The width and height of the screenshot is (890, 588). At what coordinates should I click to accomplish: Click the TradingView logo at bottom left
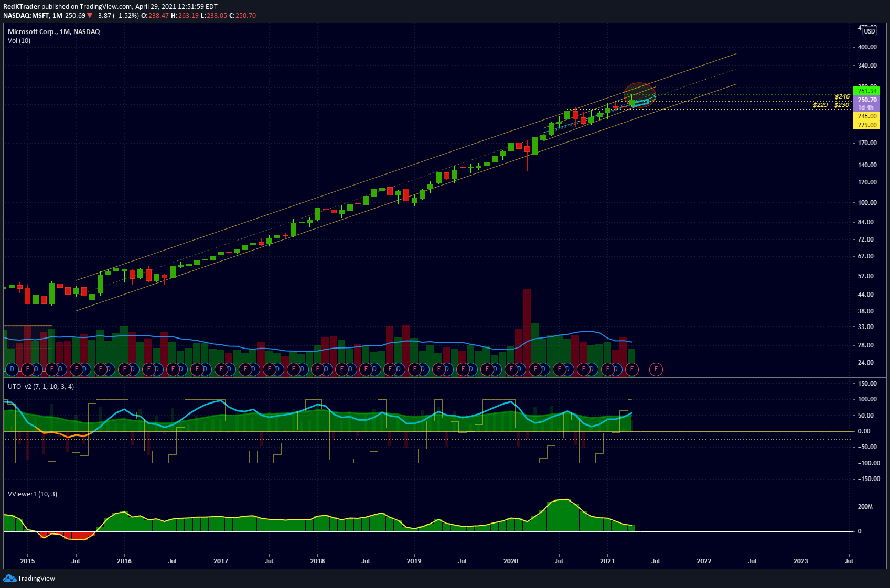[29, 578]
